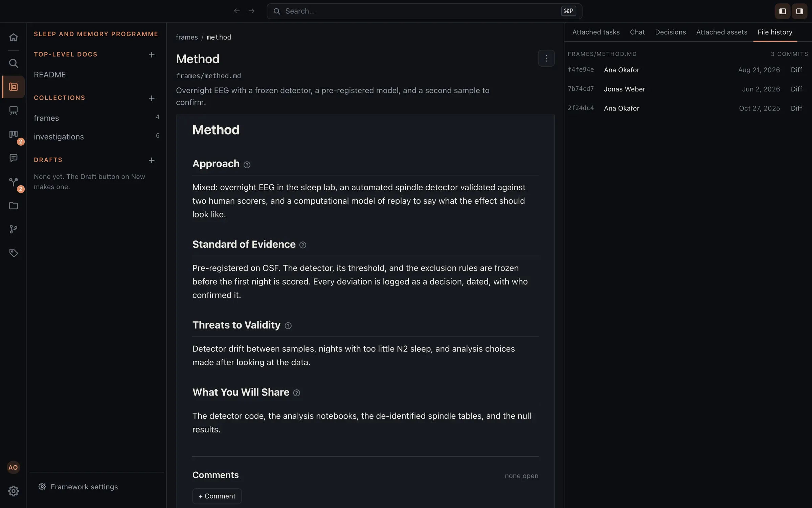Image resolution: width=812 pixels, height=508 pixels.
Task: Click the presentation board sidebar icon
Action: 13,111
